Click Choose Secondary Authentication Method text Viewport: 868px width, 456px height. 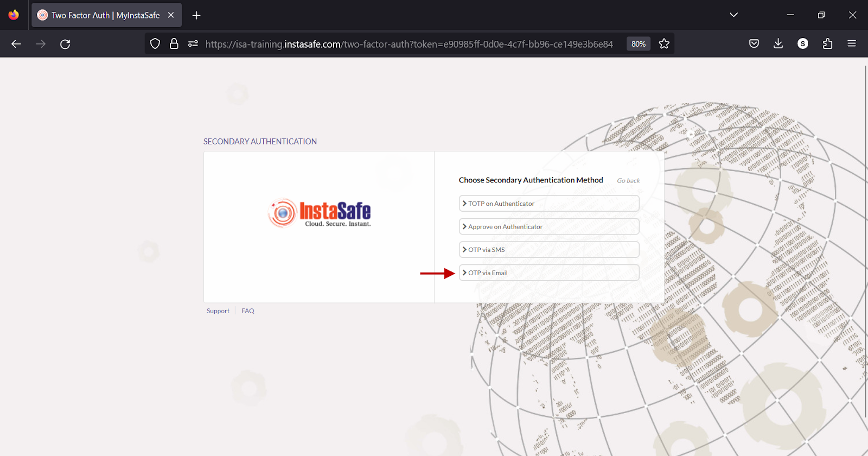531,180
